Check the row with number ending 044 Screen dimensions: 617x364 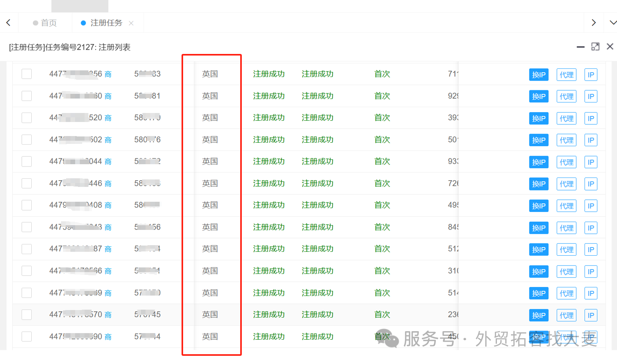click(27, 161)
